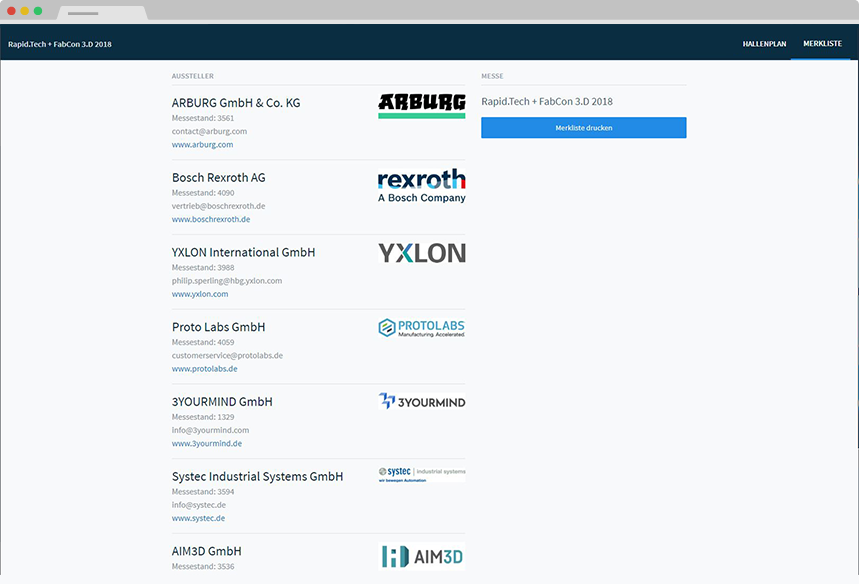Select the Bosch Rexroth AG heading
The image size is (859, 584).
219,178
